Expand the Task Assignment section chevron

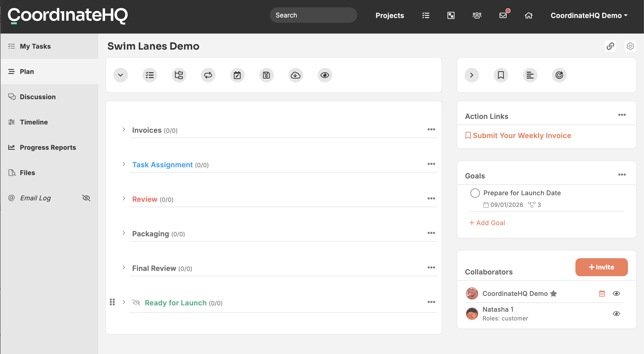[124, 164]
